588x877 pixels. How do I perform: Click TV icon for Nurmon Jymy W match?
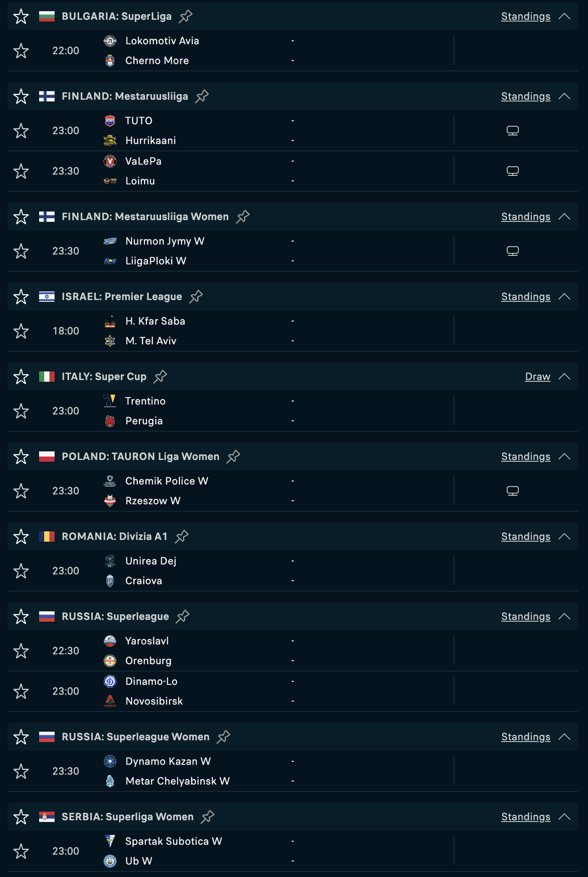click(x=512, y=251)
